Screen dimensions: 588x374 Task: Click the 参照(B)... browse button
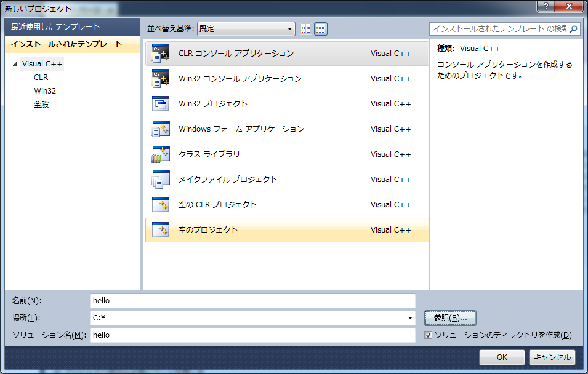tap(450, 318)
